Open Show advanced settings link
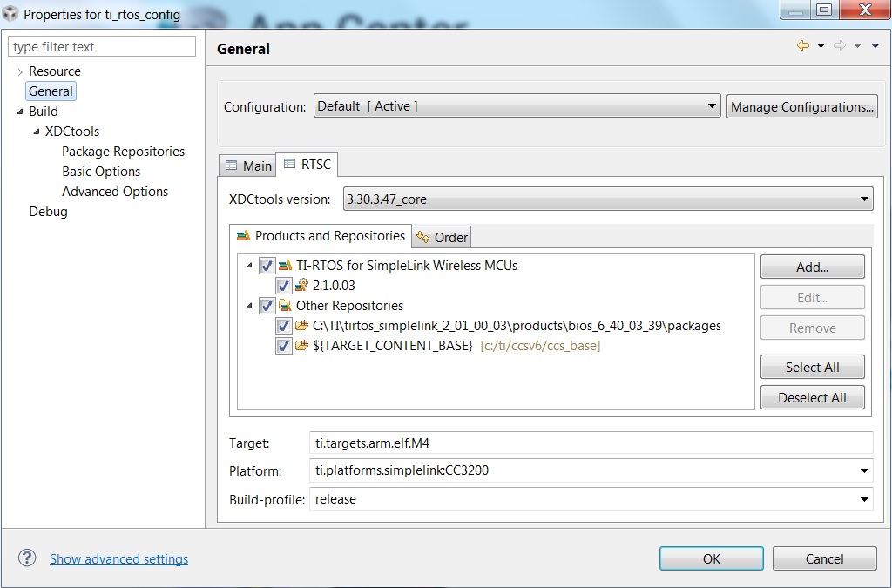892x588 pixels. pos(118,559)
